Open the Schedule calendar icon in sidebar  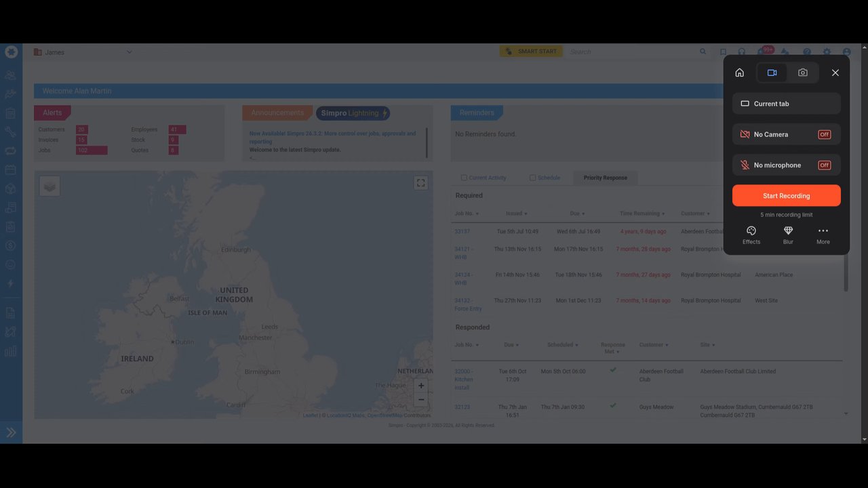coord(10,169)
